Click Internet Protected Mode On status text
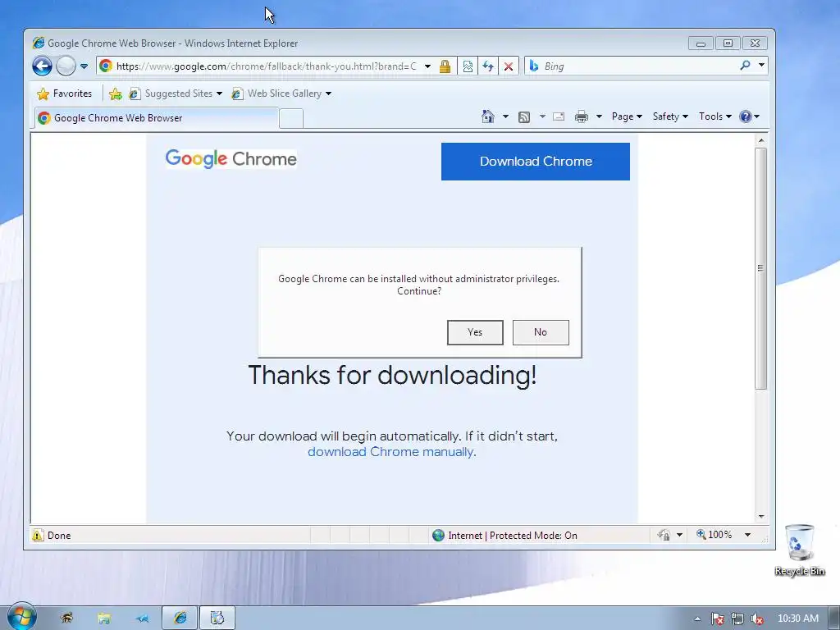 tap(513, 535)
